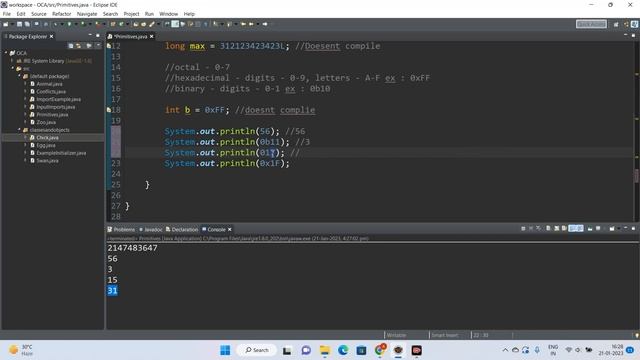
Task: Open the Source menu
Action: click(x=39, y=14)
